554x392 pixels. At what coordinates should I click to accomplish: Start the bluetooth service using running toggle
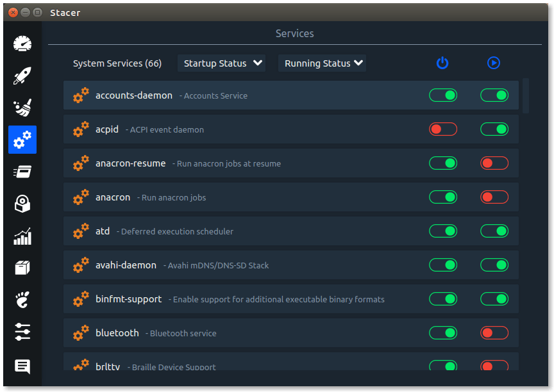(494, 332)
